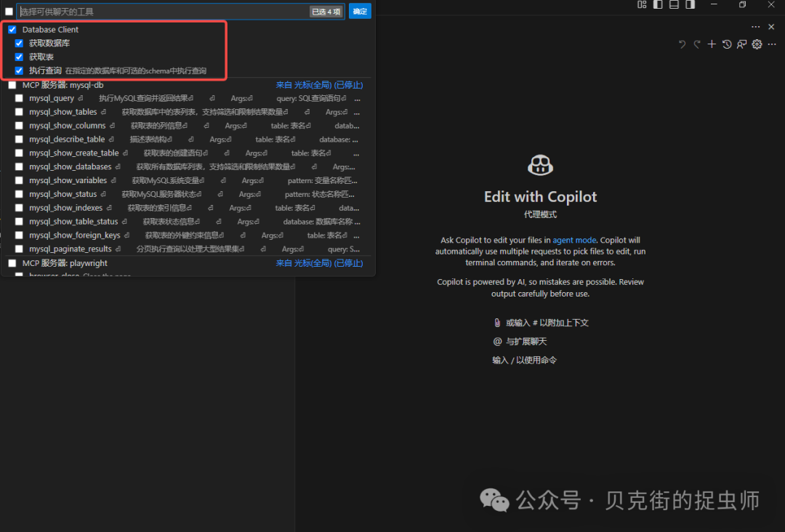The width and height of the screenshot is (785, 532).
Task: Undo last Copilot edit arrow
Action: pos(682,44)
